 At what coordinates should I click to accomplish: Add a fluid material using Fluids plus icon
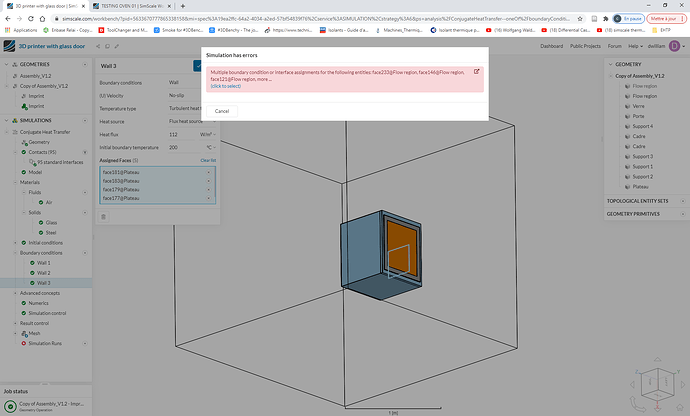click(x=85, y=192)
